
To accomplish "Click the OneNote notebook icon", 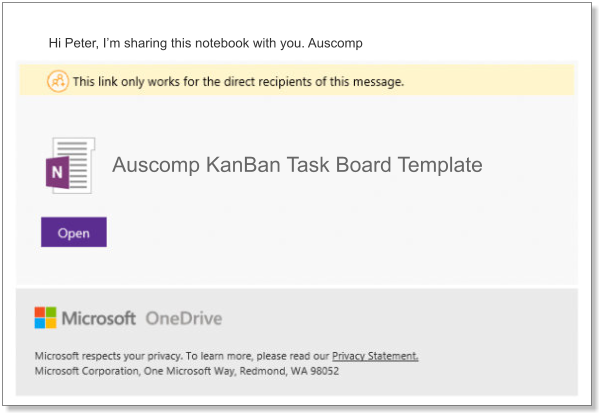I will 70,166.
